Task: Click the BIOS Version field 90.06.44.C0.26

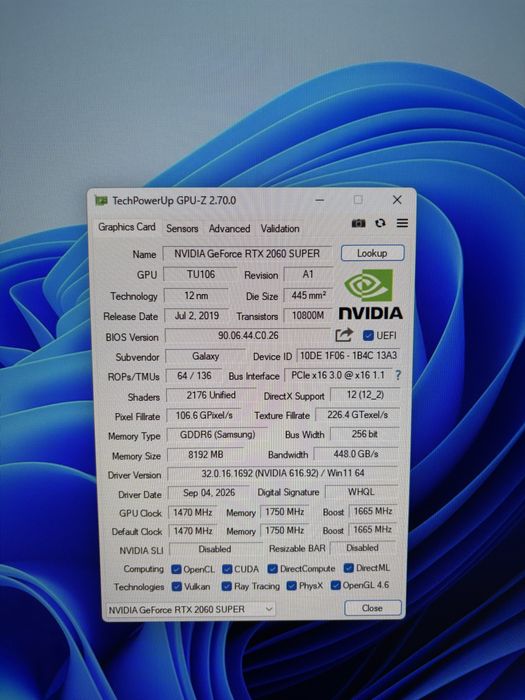Action: (248, 335)
